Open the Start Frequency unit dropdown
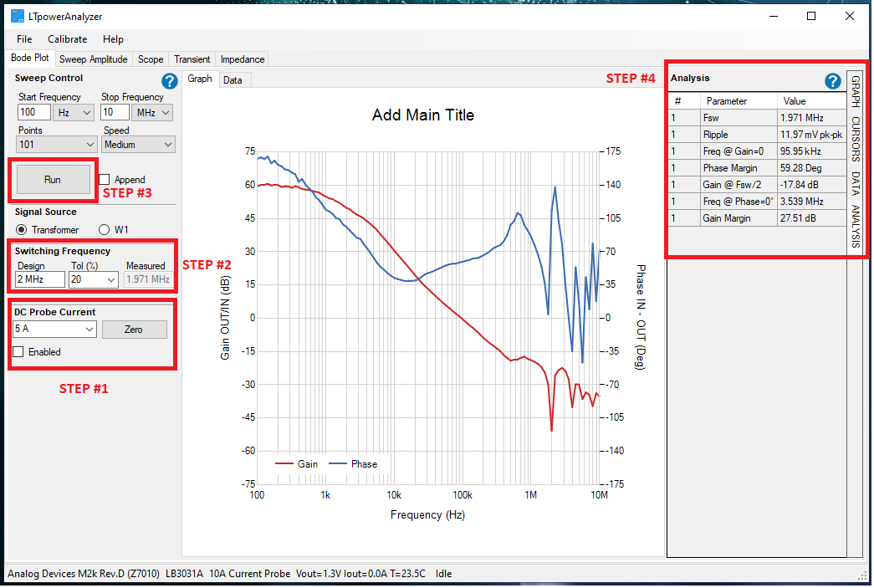874x588 pixels. (74, 112)
